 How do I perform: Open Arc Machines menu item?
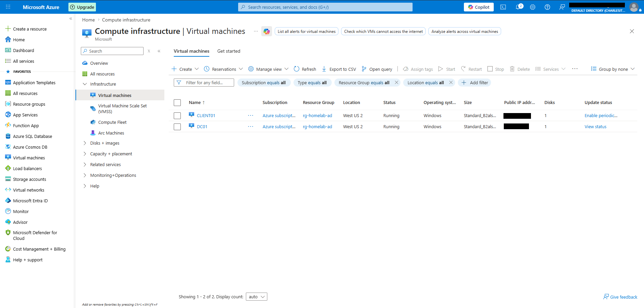[x=111, y=133]
